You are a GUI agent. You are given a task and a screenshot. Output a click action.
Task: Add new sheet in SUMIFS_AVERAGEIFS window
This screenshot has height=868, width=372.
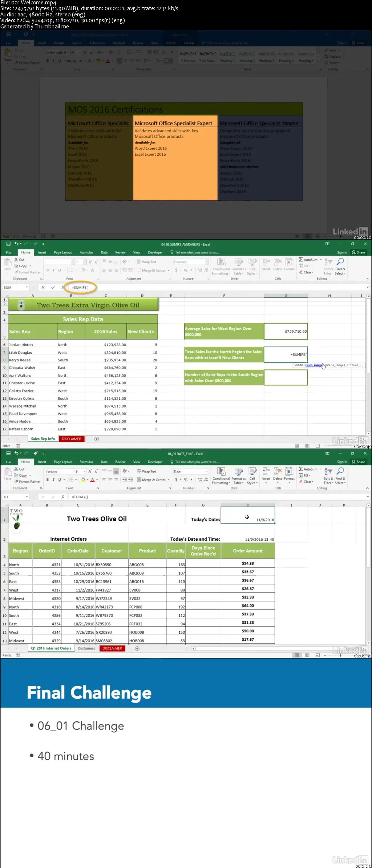point(96,439)
